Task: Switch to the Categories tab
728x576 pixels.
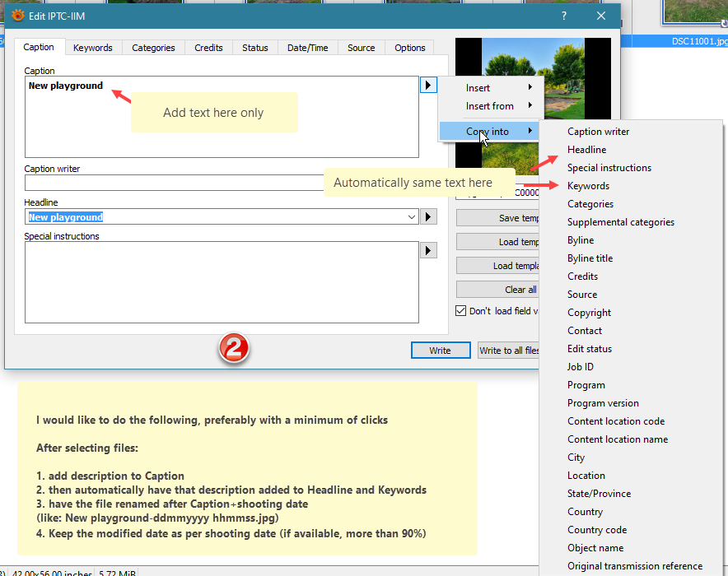Action: tap(153, 48)
